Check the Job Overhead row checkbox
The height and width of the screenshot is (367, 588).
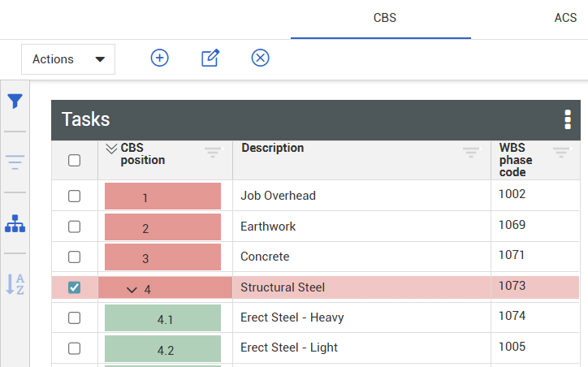coord(74,196)
